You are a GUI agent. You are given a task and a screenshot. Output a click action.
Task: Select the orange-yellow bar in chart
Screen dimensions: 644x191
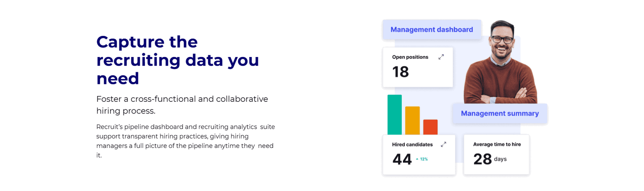412,121
